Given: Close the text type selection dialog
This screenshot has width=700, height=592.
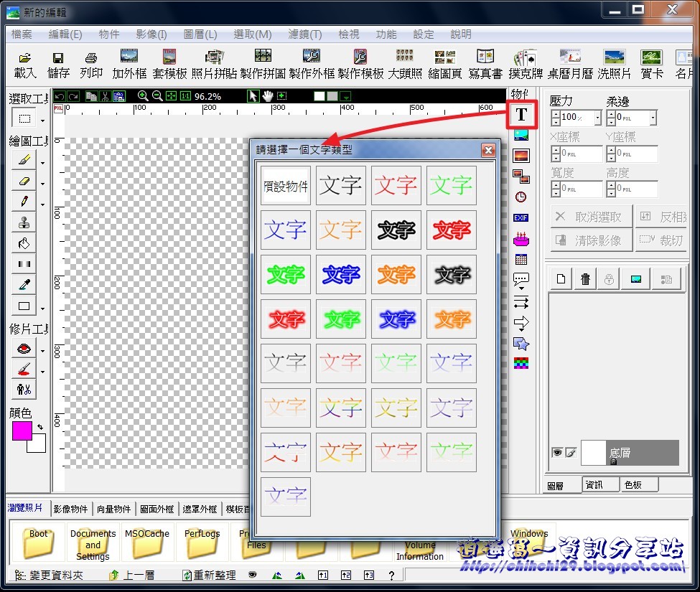Looking at the screenshot, I should 488,151.
